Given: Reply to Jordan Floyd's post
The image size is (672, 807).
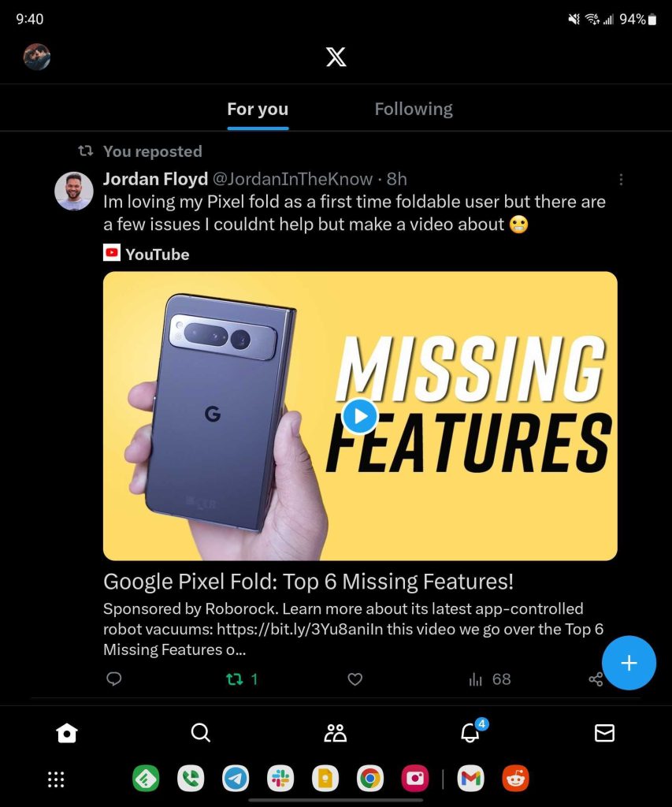Looking at the screenshot, I should point(114,679).
